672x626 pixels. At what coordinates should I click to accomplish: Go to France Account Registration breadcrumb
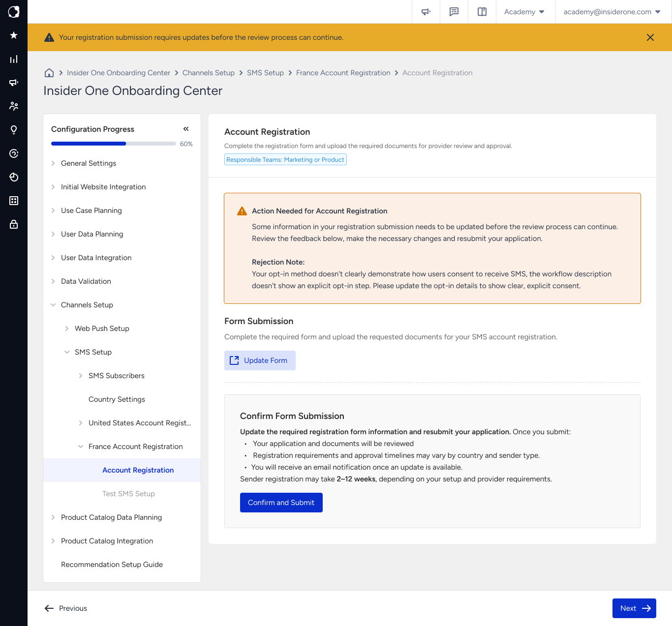pyautogui.click(x=343, y=73)
